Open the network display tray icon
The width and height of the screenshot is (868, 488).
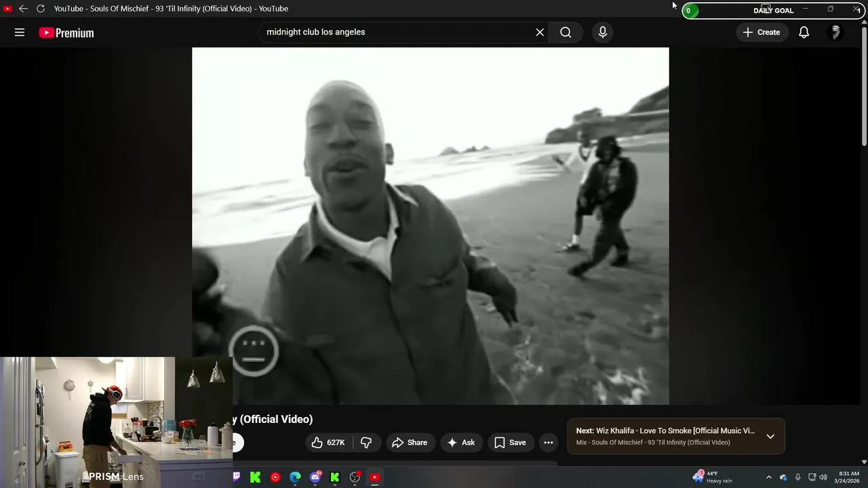coord(812,477)
